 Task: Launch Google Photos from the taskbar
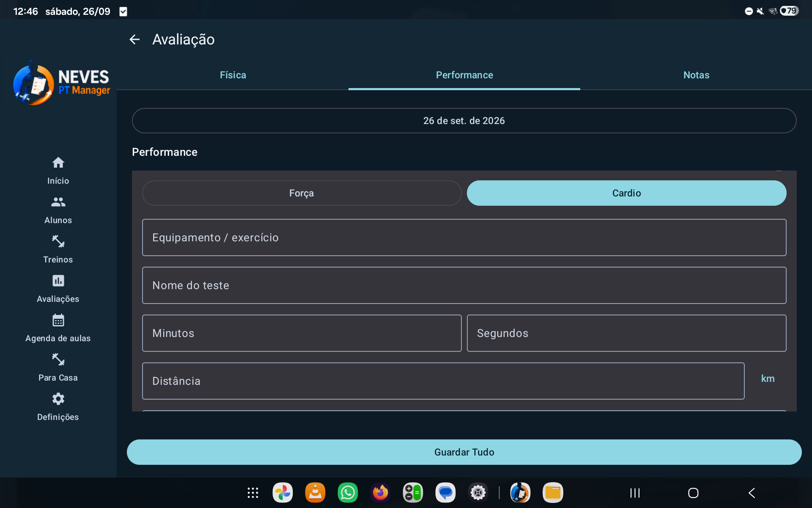pyautogui.click(x=283, y=493)
